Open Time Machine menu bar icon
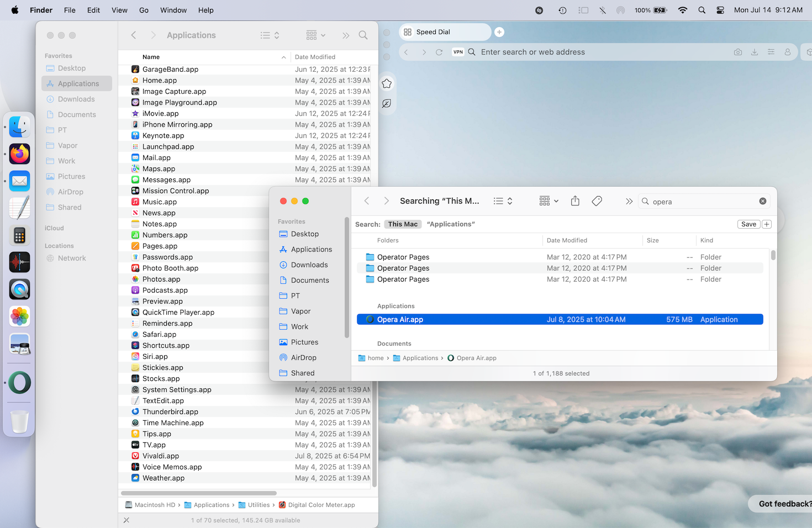This screenshot has width=812, height=528. coord(562,10)
